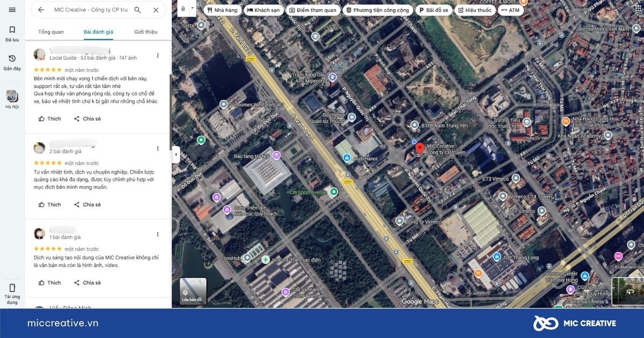Click Trường Tiểu học Trung Yên marker

pos(527,123)
